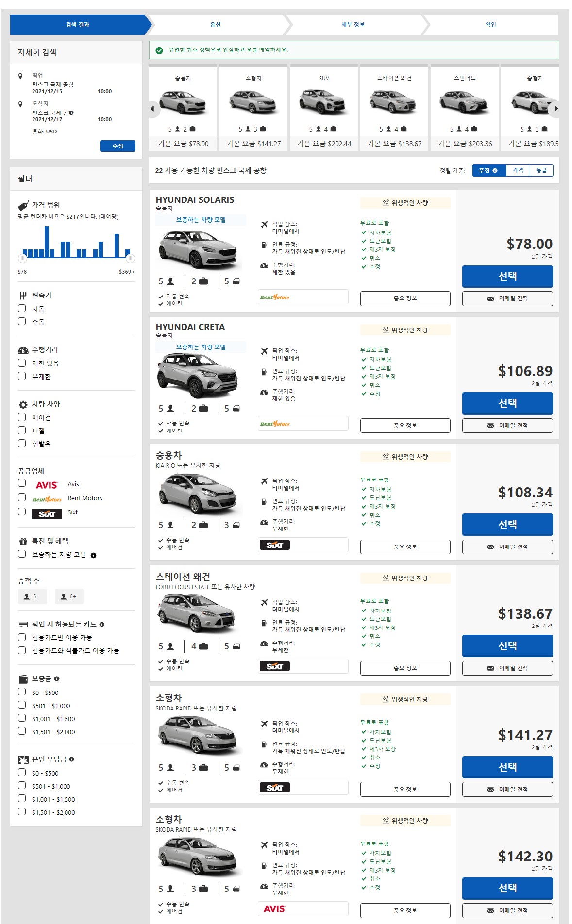Click AVIS logo on $142.30 Skoda Rapid card
The image size is (572, 924).
pos(274,909)
